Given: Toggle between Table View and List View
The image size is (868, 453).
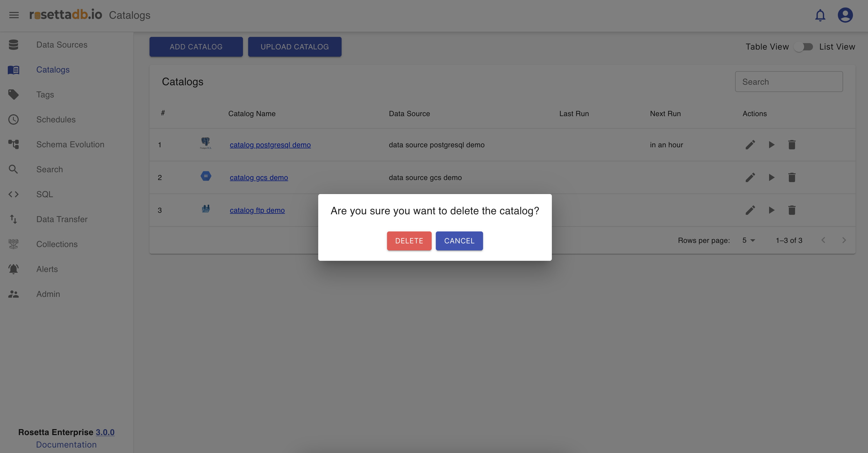Looking at the screenshot, I should point(804,47).
